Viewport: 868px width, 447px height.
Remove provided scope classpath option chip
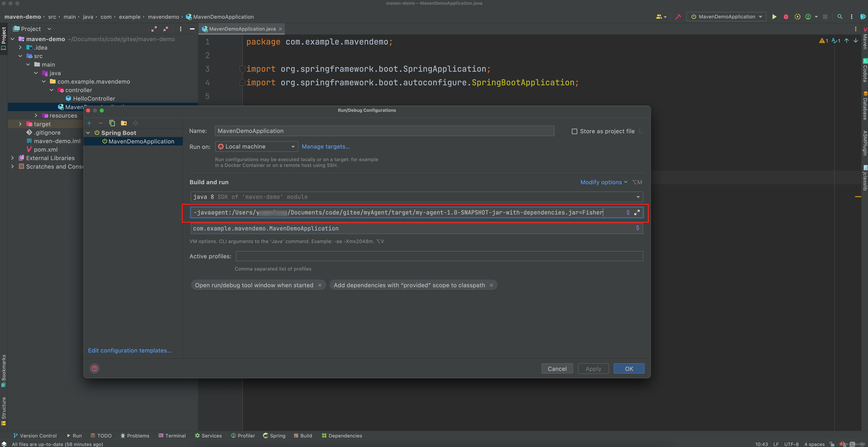pyautogui.click(x=491, y=285)
